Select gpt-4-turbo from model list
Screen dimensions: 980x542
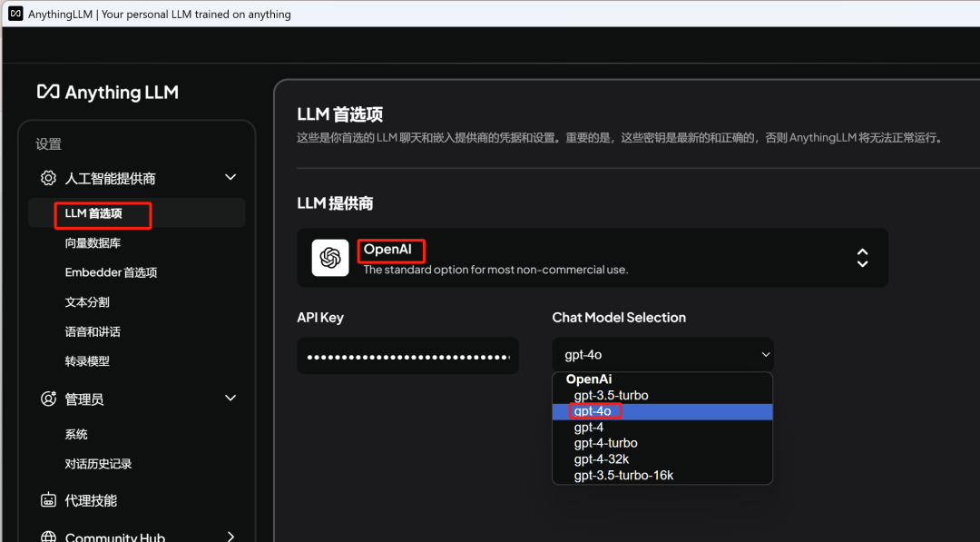tap(662, 443)
